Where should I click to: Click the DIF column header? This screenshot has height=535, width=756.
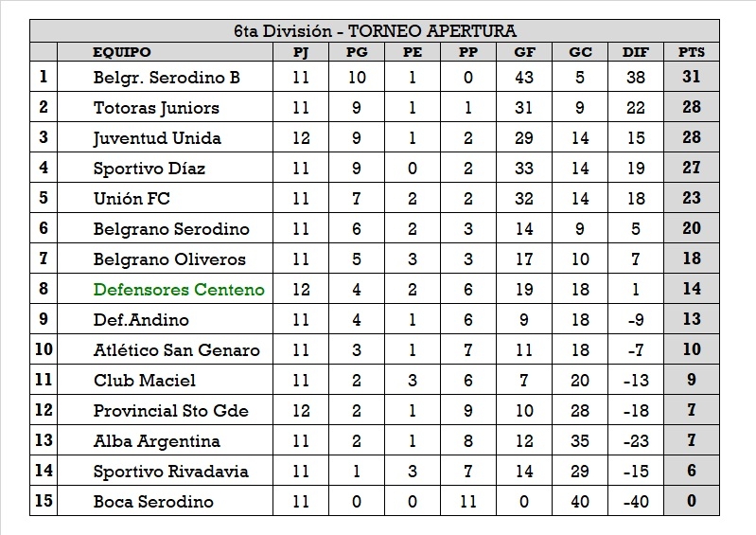tap(636, 52)
